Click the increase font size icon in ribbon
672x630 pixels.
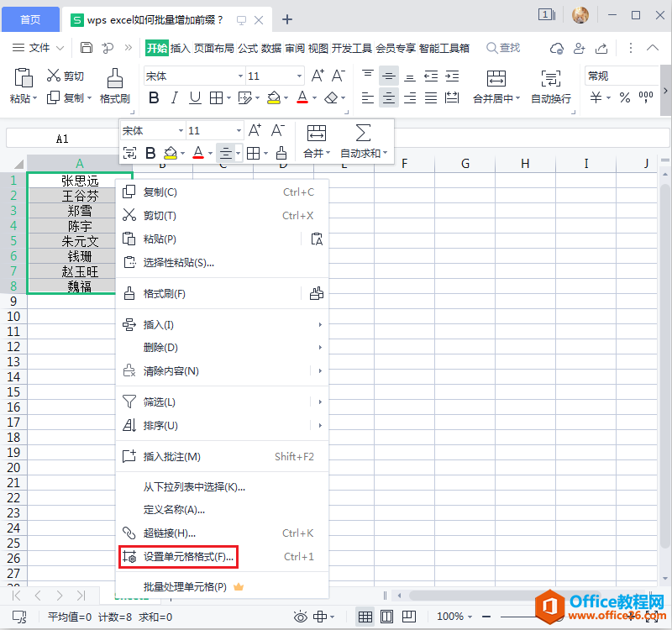(318, 76)
